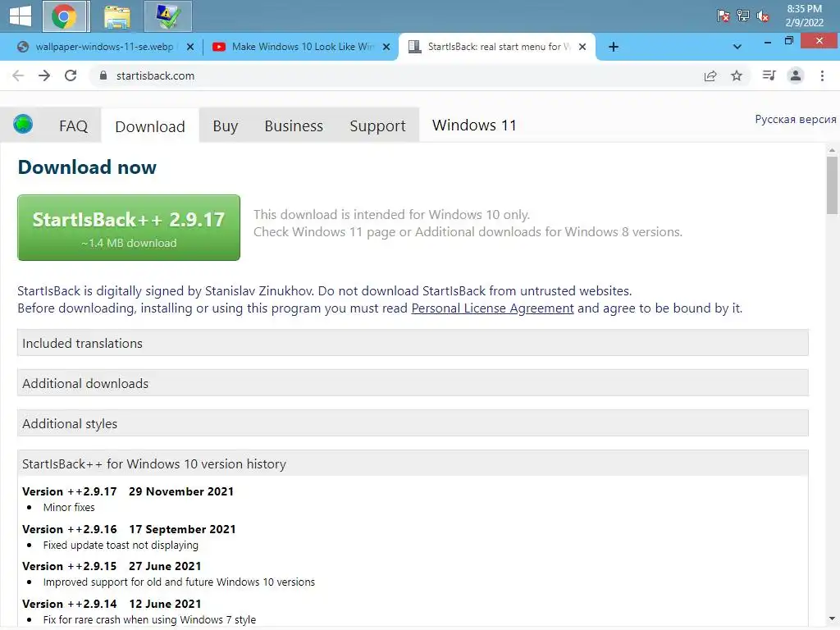This screenshot has width=840, height=630.
Task: Expand the Included translations section
Action: click(x=413, y=343)
